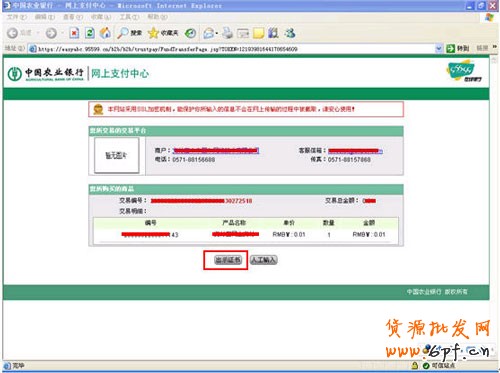Click the redacted merchant name link
The width and height of the screenshot is (500, 373).
click(x=216, y=150)
